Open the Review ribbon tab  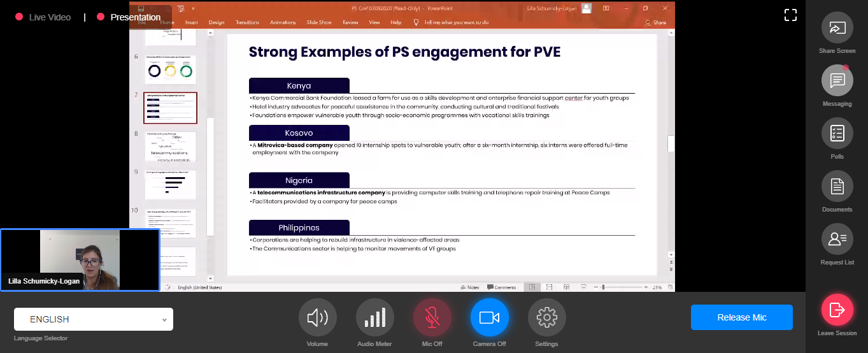[x=350, y=22]
